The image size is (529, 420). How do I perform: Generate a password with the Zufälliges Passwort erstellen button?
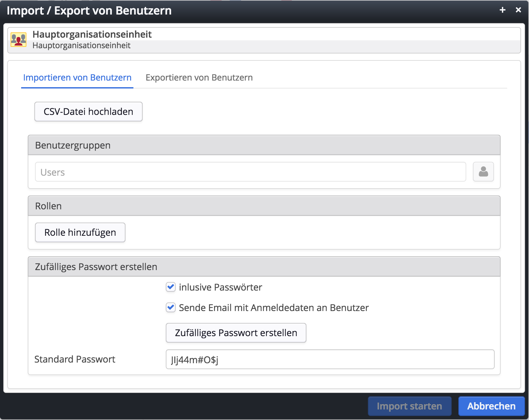pos(236,333)
